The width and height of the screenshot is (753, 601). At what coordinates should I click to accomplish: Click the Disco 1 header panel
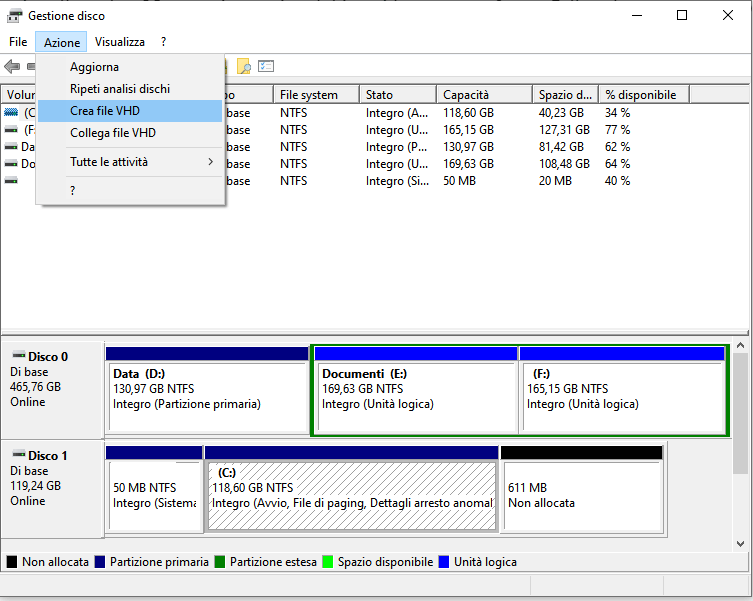pos(52,488)
